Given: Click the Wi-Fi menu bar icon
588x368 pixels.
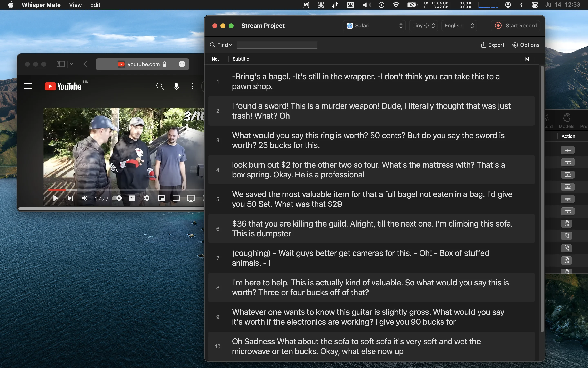Looking at the screenshot, I should pyautogui.click(x=396, y=5).
